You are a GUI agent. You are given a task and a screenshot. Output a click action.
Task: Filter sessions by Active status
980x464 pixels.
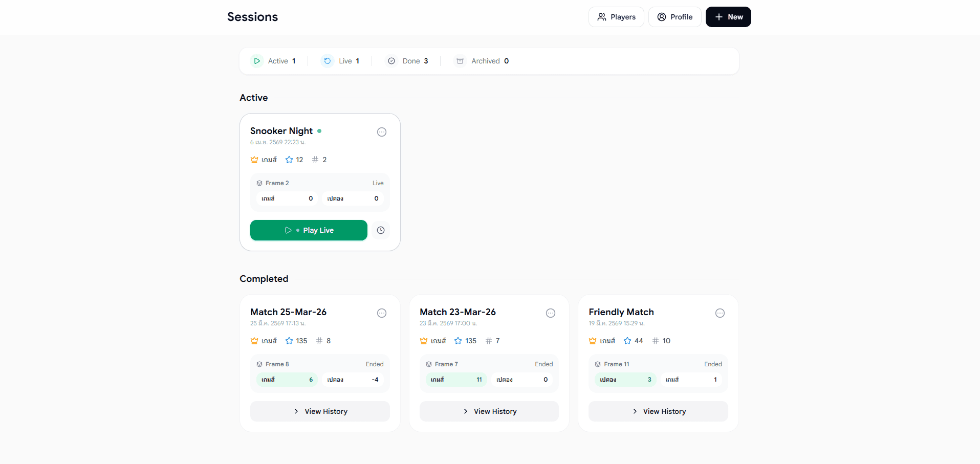(x=273, y=61)
